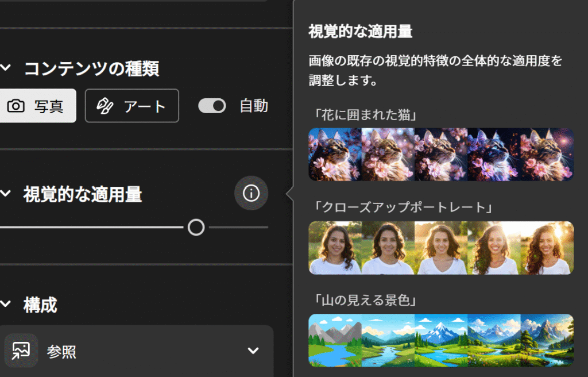Click the 花に囲まれた猫 example image strip
Viewport: 588px width, 377px height.
pos(441,155)
